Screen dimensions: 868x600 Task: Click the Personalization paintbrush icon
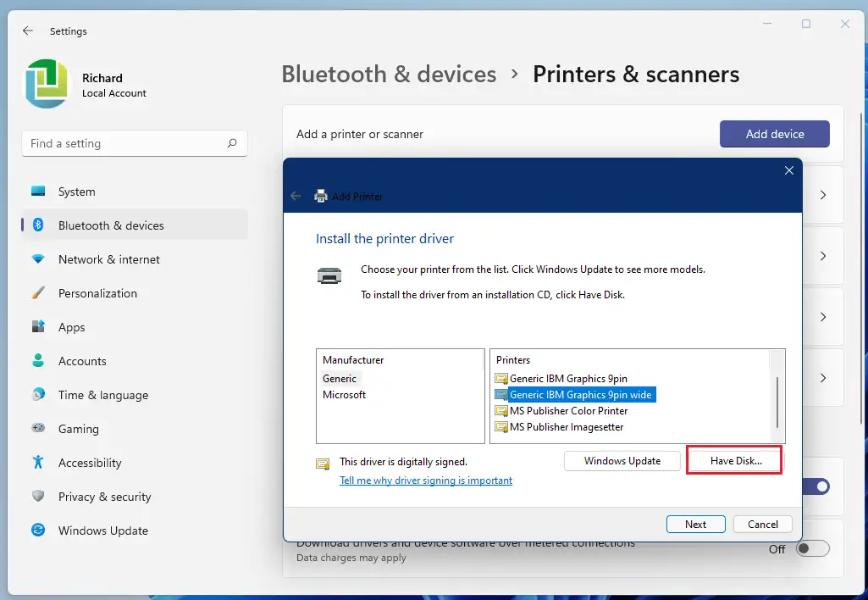pos(38,292)
